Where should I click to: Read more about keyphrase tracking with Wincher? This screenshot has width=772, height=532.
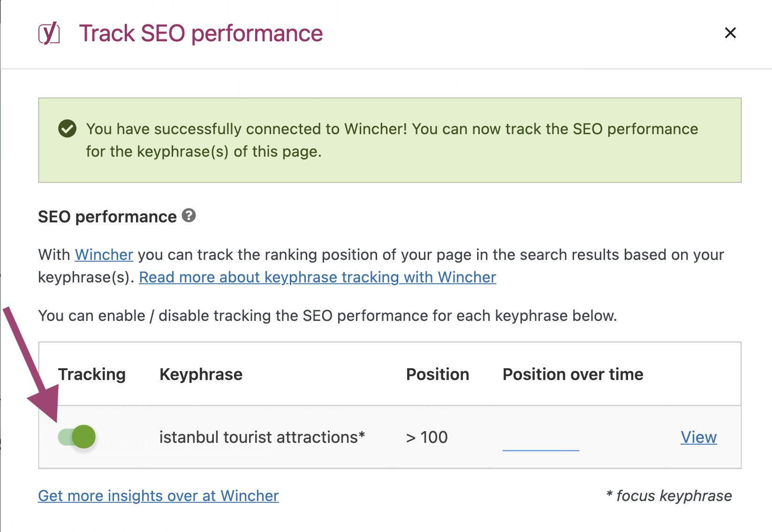pyautogui.click(x=318, y=277)
